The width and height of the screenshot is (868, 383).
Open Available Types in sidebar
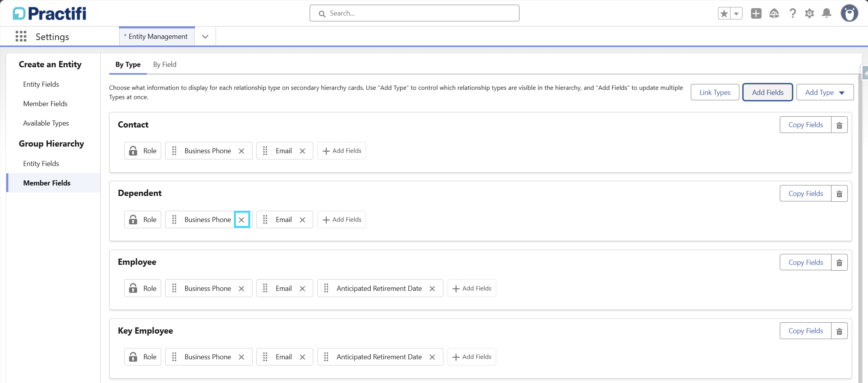[x=46, y=123]
